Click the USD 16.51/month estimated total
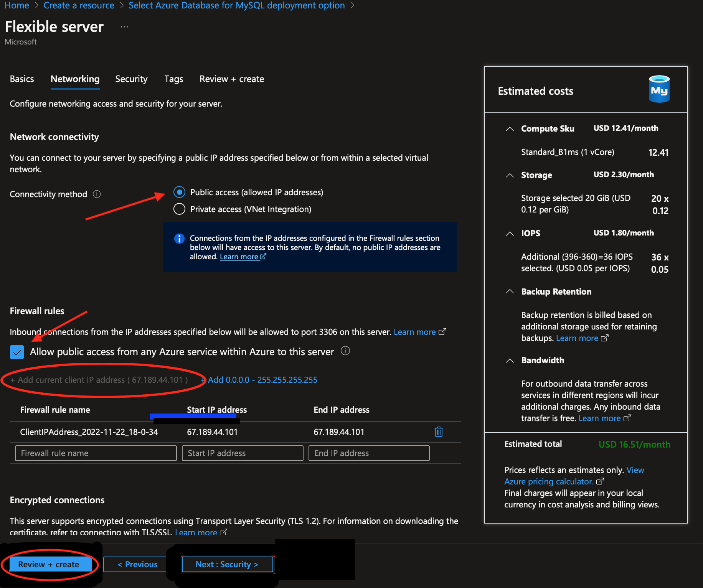Screen dimensions: 703x588 [x=634, y=444]
